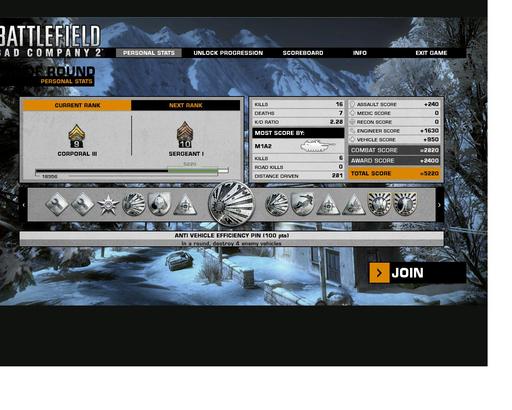This screenshot has height=410, width=512.
Task: Click the 'SERGEANT I' rank label
Action: pos(186,154)
